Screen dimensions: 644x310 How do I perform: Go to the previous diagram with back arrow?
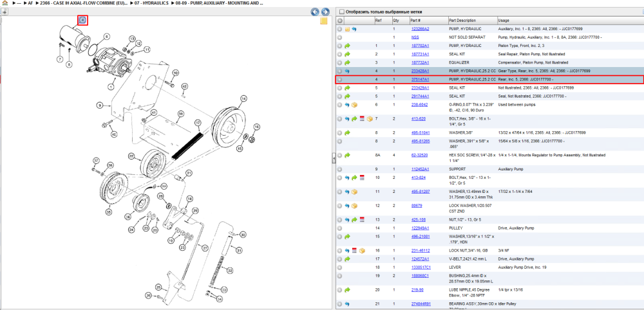pos(315,12)
